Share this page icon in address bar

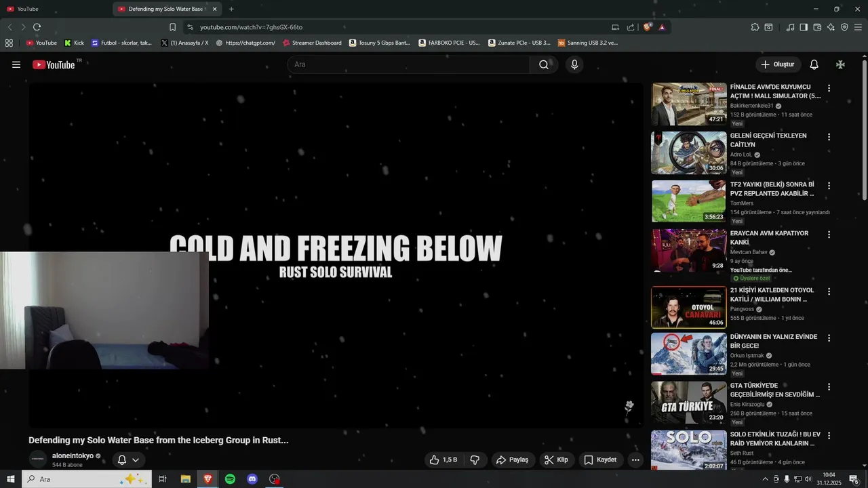pos(631,27)
